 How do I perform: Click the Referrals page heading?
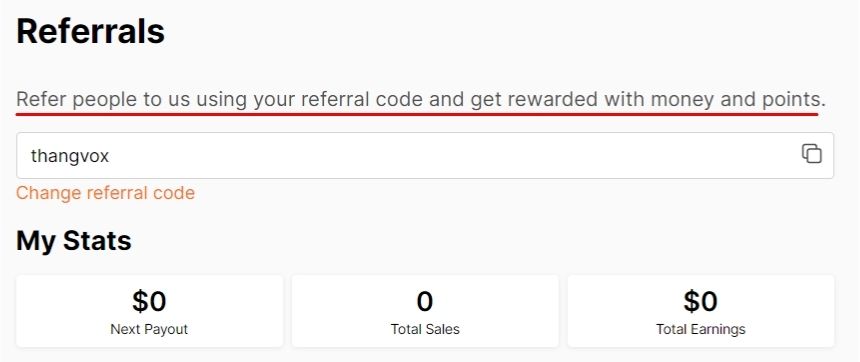(x=90, y=31)
